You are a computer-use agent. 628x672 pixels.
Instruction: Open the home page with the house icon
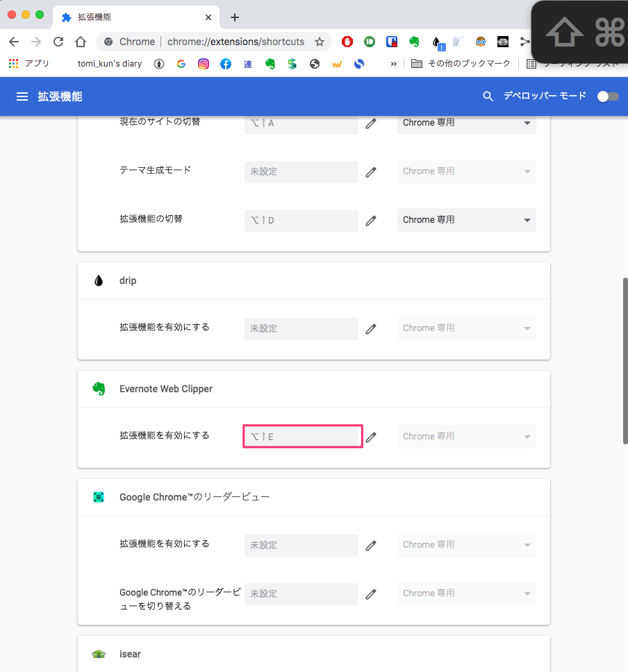click(x=81, y=42)
